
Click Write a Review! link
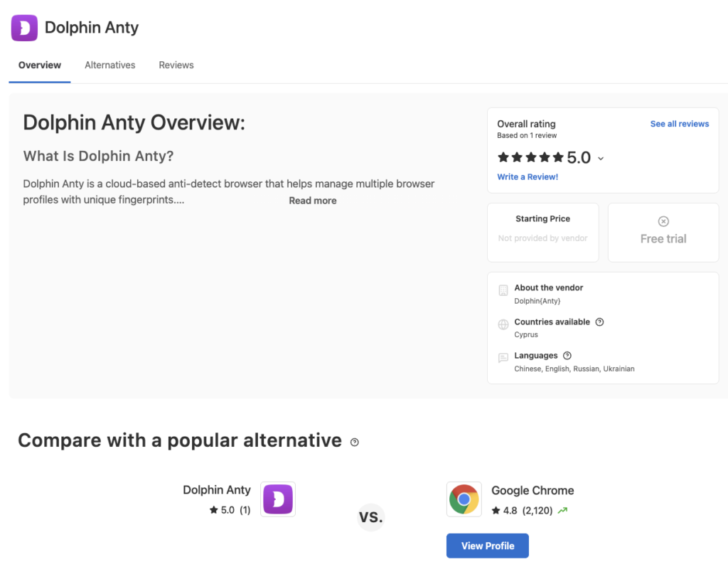pyautogui.click(x=528, y=176)
